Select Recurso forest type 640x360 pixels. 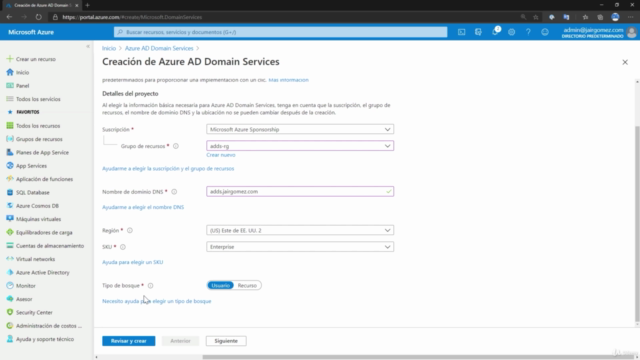pos(247,285)
